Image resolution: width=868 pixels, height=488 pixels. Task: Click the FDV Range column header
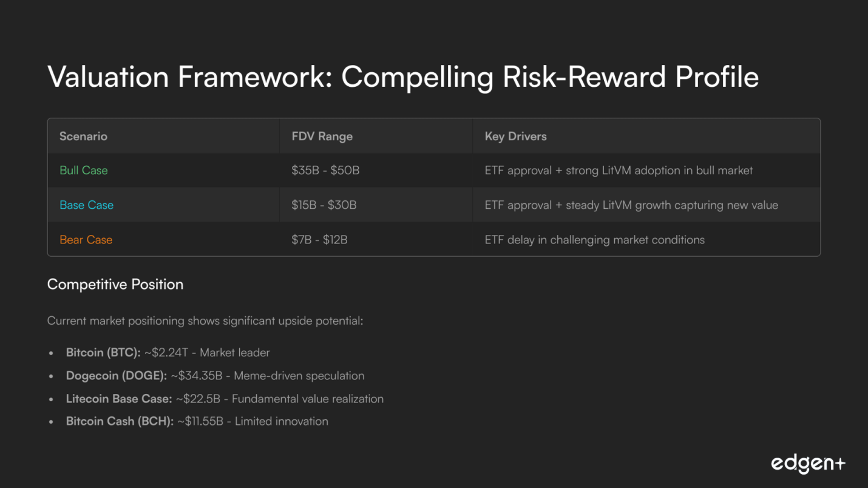point(322,136)
